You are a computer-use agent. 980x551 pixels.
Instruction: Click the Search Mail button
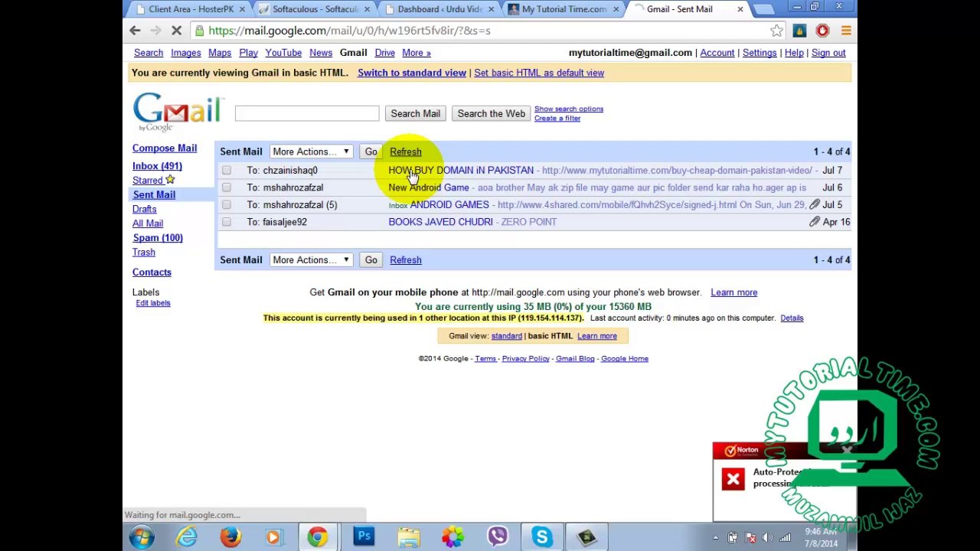click(416, 113)
